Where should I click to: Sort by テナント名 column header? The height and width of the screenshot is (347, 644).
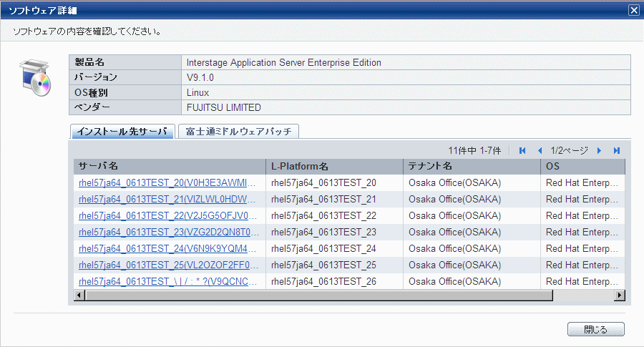pos(472,166)
